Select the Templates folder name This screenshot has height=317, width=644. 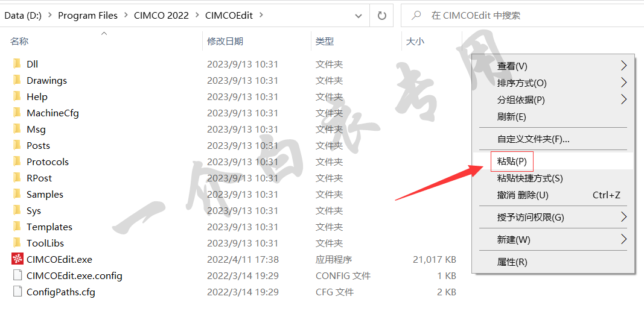click(x=49, y=227)
